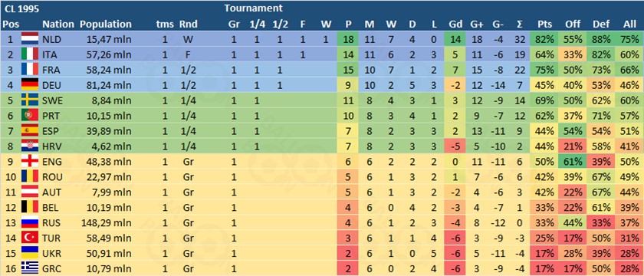This screenshot has height=276, width=644.
Task: Select the England flag icon
Action: (x=30, y=162)
